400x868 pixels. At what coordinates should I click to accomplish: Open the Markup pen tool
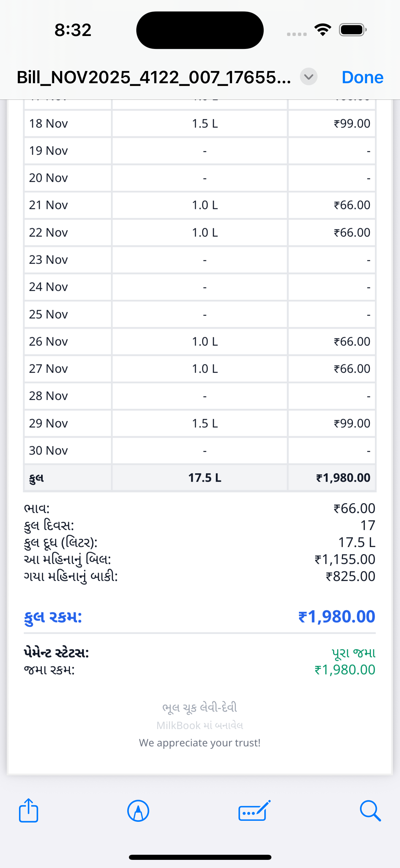[138, 811]
